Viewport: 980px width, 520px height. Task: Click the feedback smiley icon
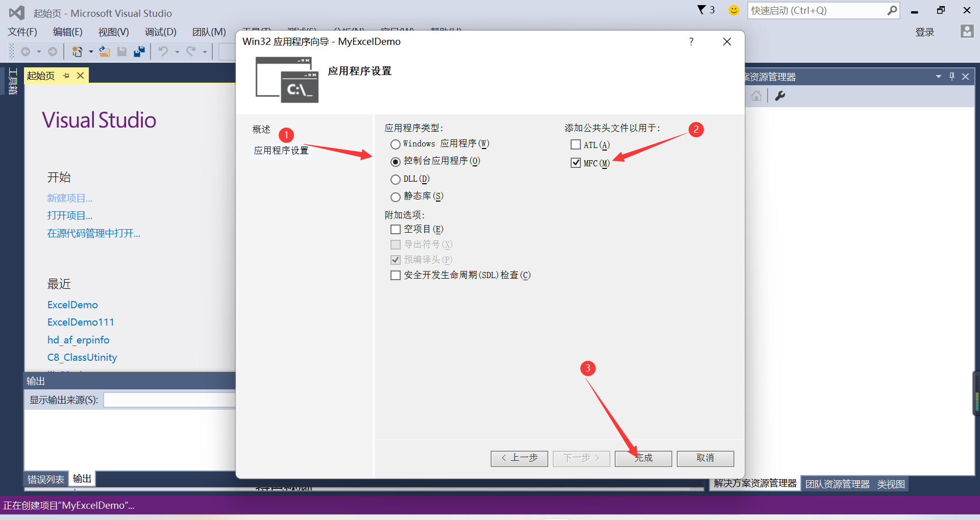pos(733,10)
